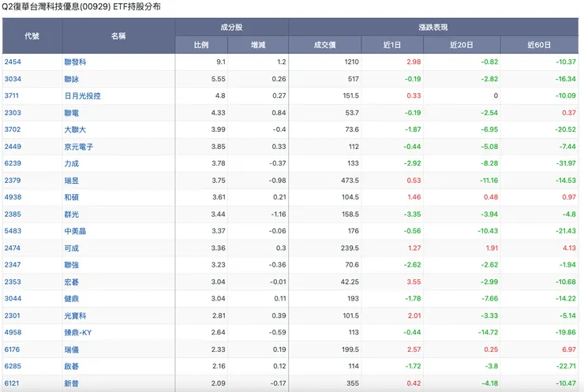The height and width of the screenshot is (392, 584).
Task: Open 中美晶 stock name link
Action: (75, 231)
